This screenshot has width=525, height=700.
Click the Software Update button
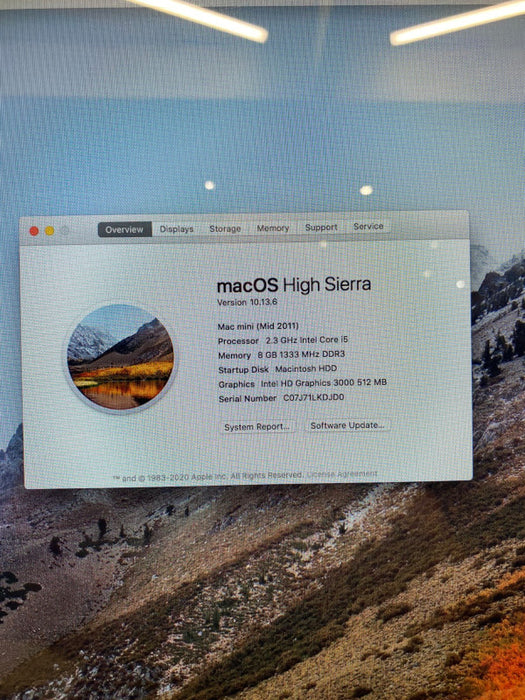pos(347,425)
